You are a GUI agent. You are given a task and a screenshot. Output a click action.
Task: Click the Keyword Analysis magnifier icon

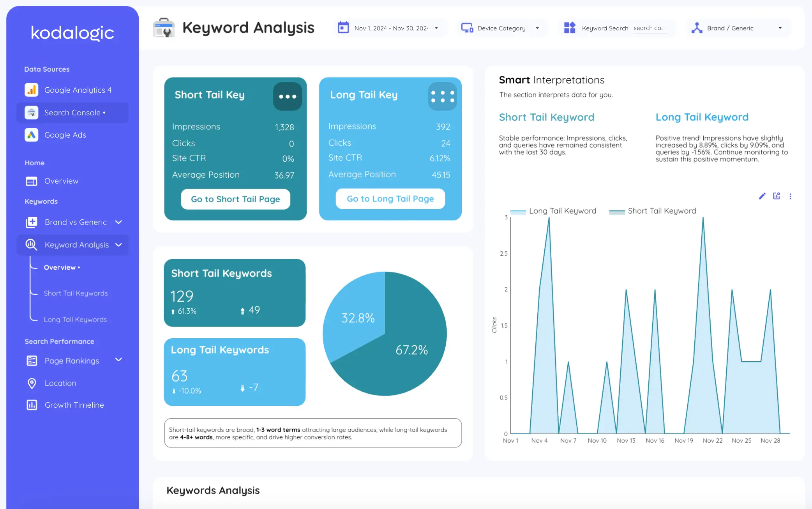tap(32, 245)
